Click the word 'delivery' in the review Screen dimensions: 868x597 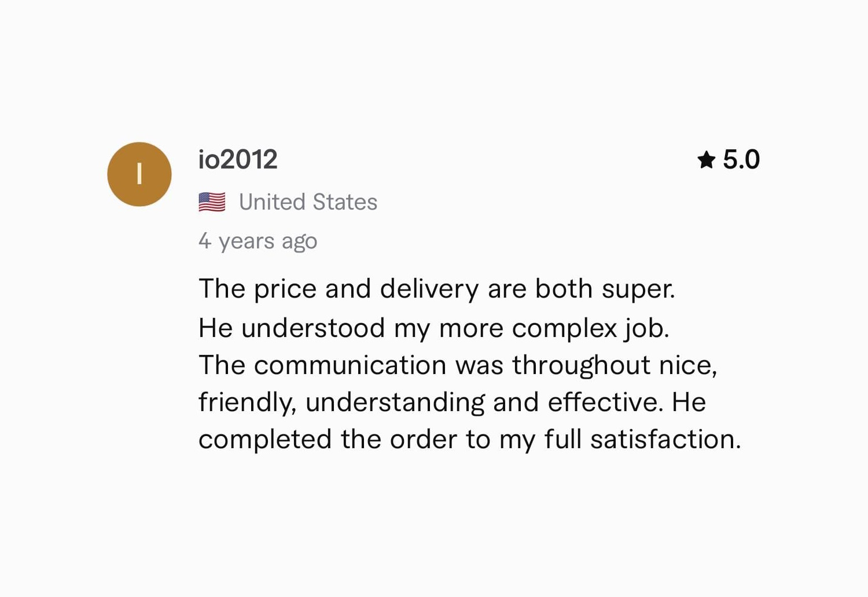[429, 289]
